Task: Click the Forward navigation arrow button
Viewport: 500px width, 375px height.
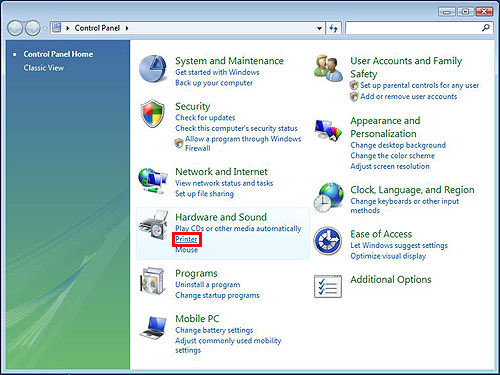Action: point(33,28)
